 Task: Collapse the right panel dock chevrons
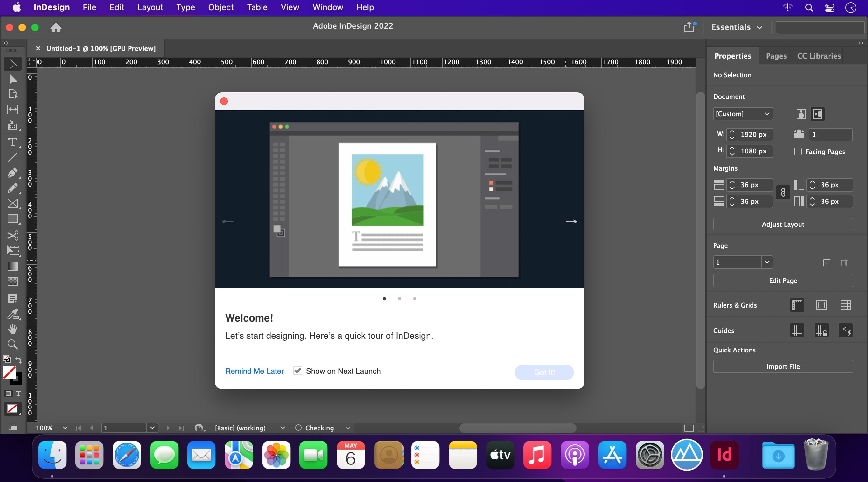pos(861,43)
